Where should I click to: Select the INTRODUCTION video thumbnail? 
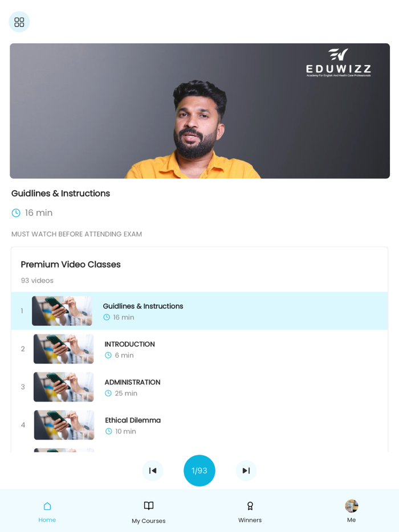point(63,349)
